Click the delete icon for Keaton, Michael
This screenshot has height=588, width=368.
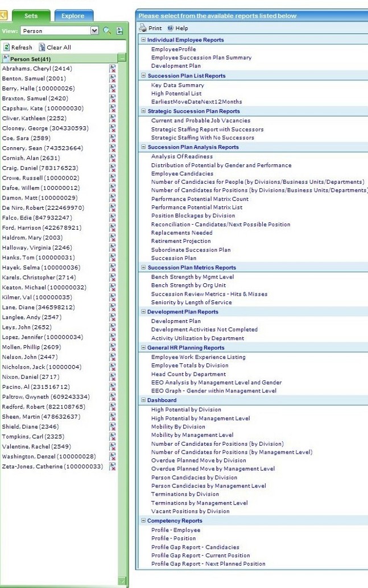coord(113,287)
